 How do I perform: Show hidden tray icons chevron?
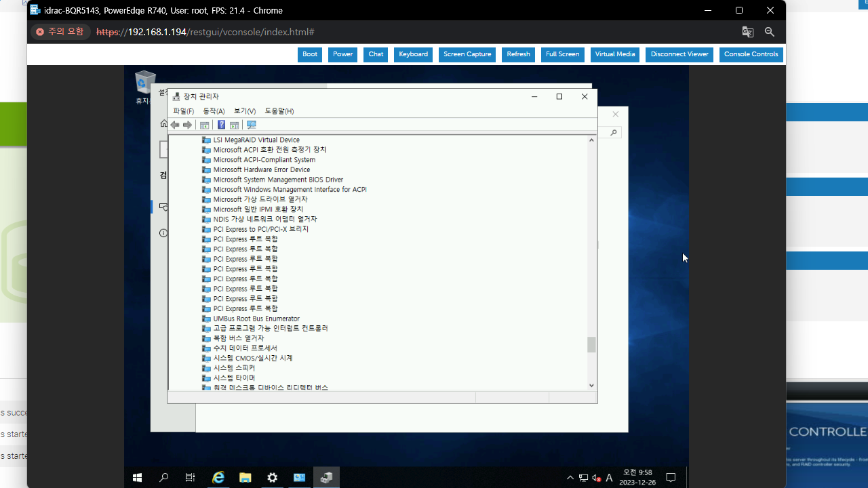pyautogui.click(x=570, y=478)
